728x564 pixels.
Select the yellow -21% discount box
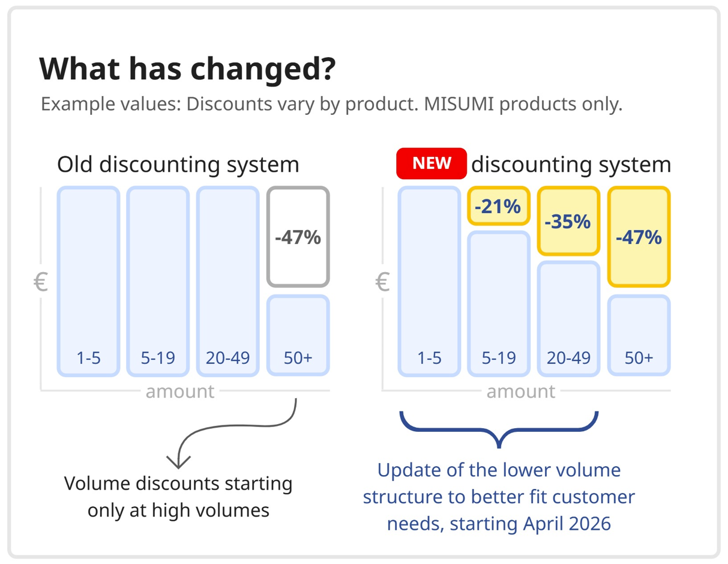498,207
